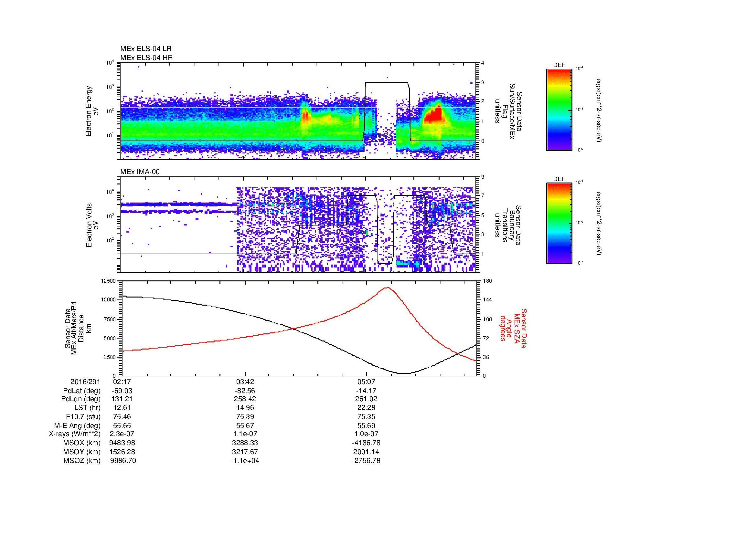Click the top DEF color bar
Screen dimensions: 756x534
559,110
